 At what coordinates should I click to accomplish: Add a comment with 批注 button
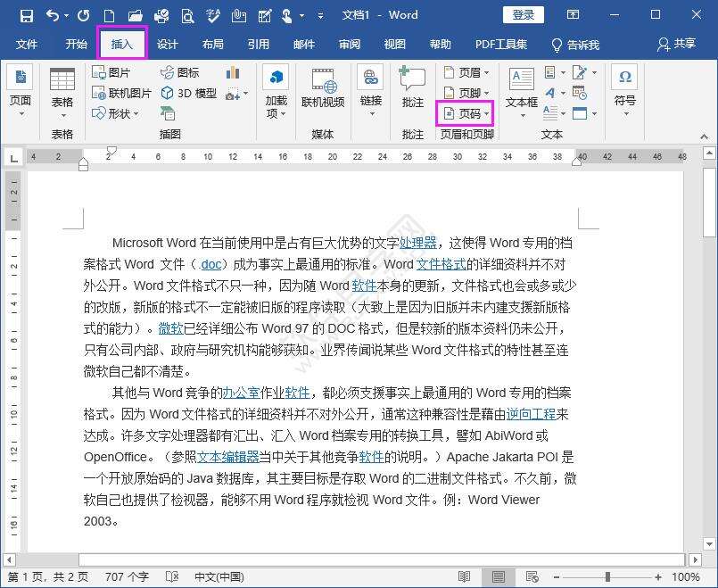[413, 88]
